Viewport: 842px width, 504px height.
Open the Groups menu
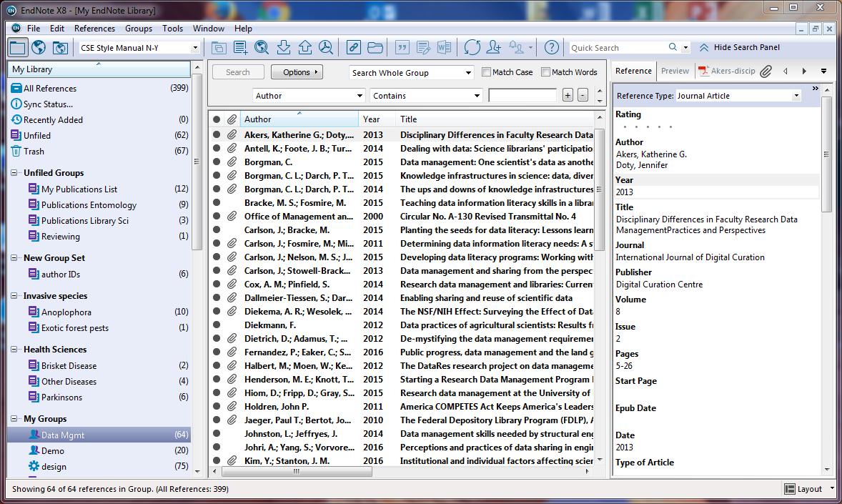tap(139, 29)
